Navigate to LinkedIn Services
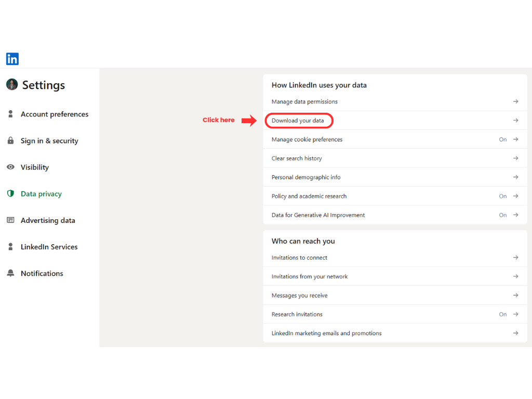532x399 pixels. coord(49,247)
